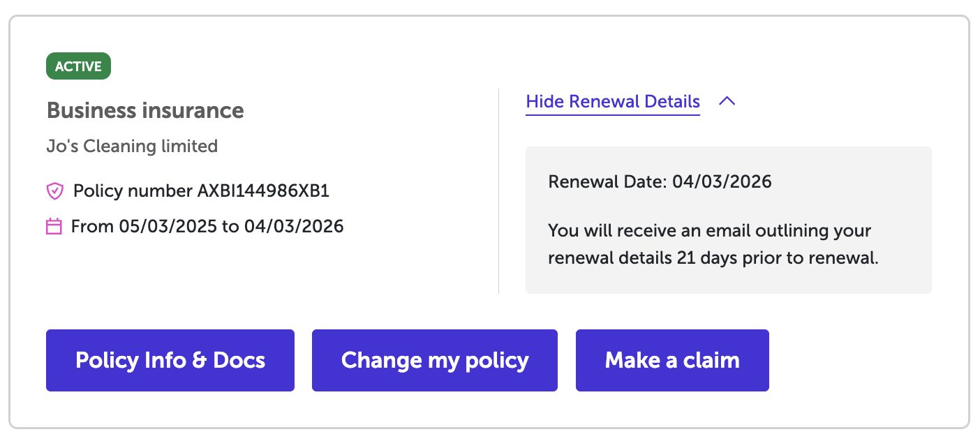
Task: Click the policy number AXBI144986XB1 text
Action: (x=263, y=190)
